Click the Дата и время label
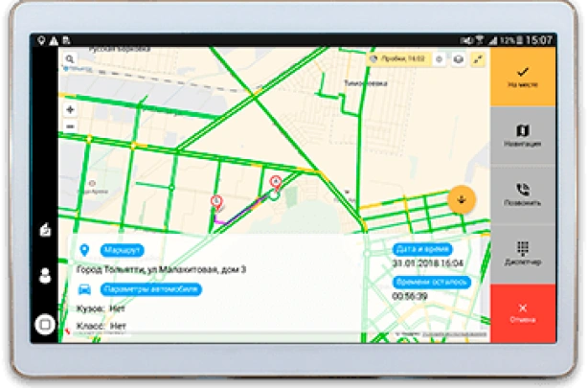The height and width of the screenshot is (388, 588). pyautogui.click(x=423, y=248)
